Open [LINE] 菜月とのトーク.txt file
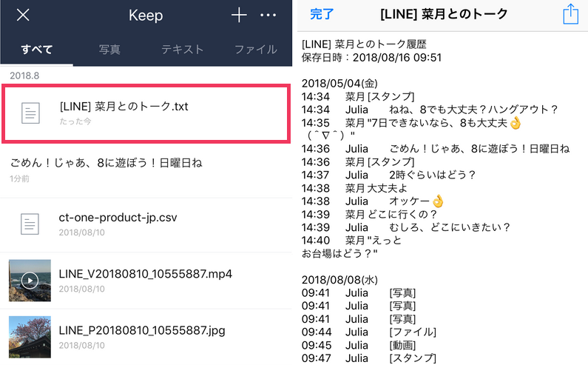588x365 pixels. [146, 113]
